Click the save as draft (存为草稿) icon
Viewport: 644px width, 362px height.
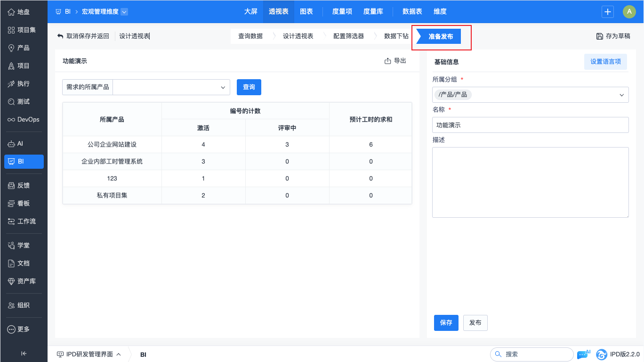pos(599,36)
